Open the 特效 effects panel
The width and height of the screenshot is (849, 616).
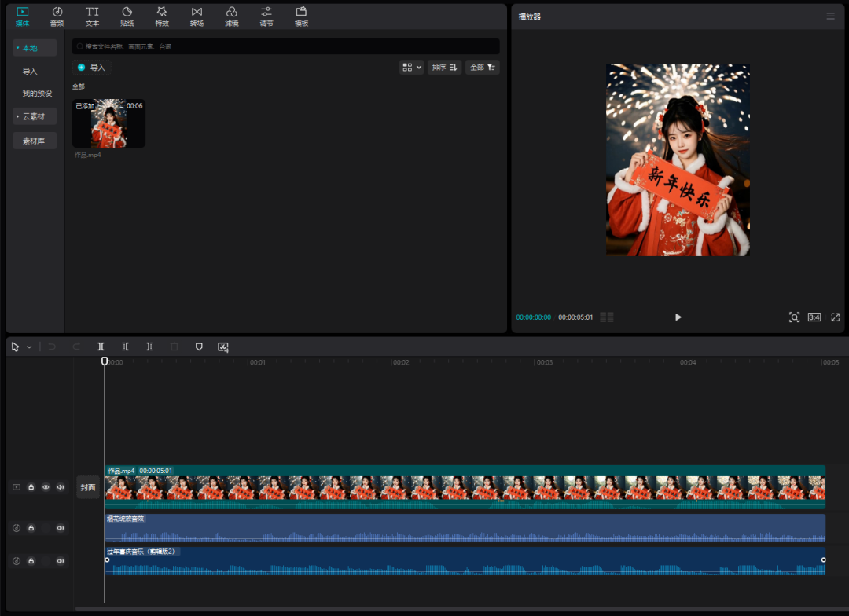(162, 16)
